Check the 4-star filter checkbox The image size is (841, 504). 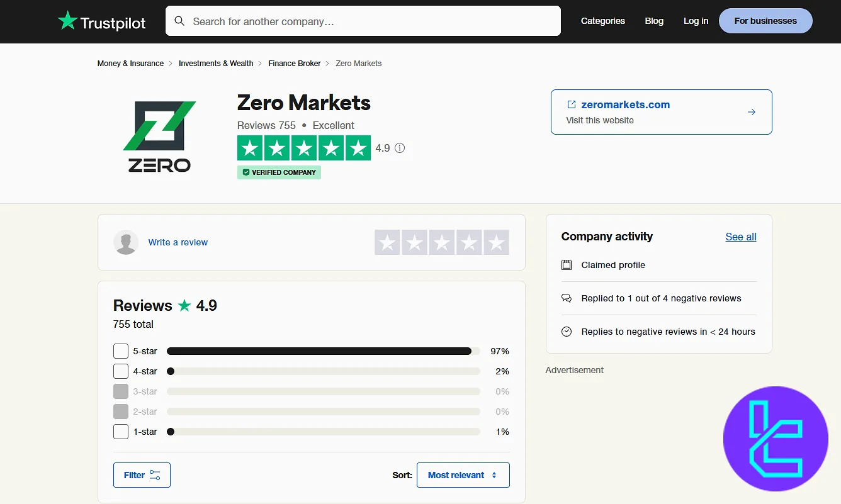point(121,371)
